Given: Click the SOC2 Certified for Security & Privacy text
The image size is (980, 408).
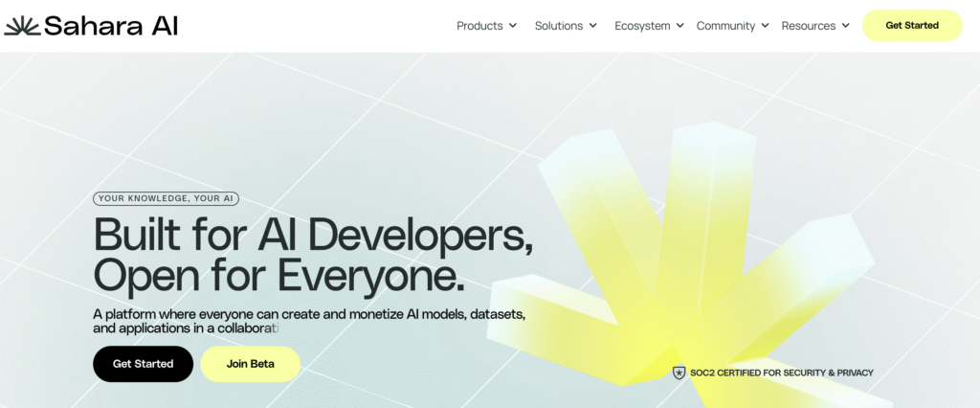Looking at the screenshot, I should tap(783, 373).
